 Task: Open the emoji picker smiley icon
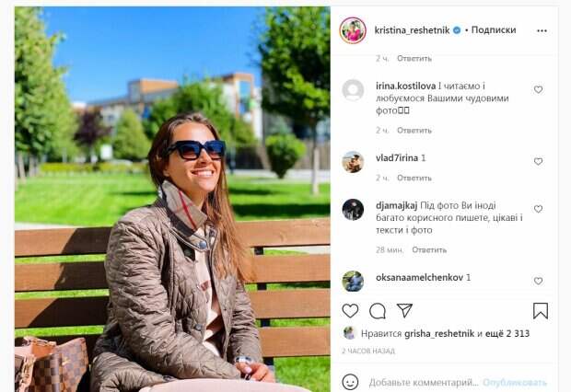click(350, 382)
